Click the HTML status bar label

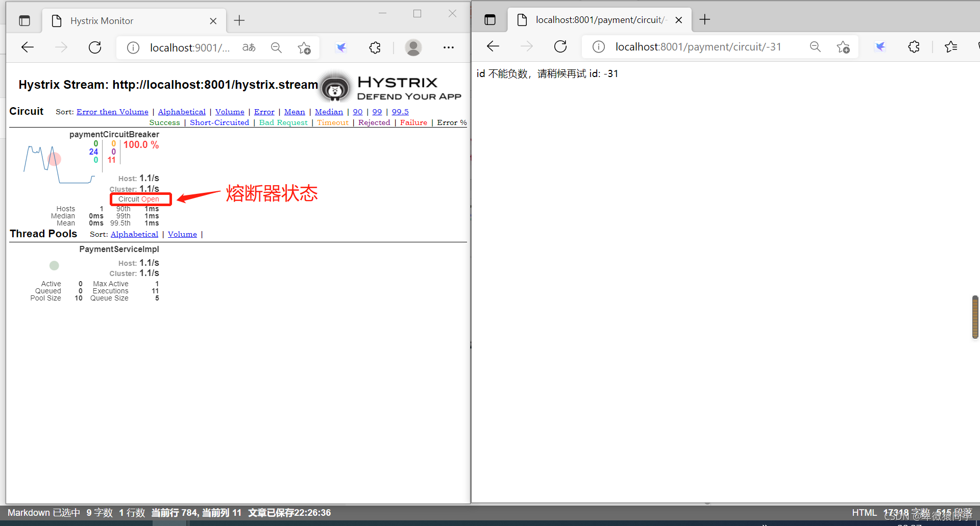click(x=864, y=513)
